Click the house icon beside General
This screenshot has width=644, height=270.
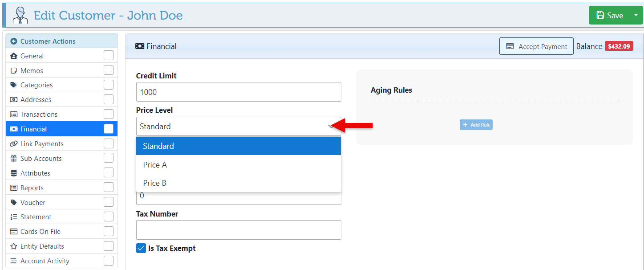pos(13,56)
